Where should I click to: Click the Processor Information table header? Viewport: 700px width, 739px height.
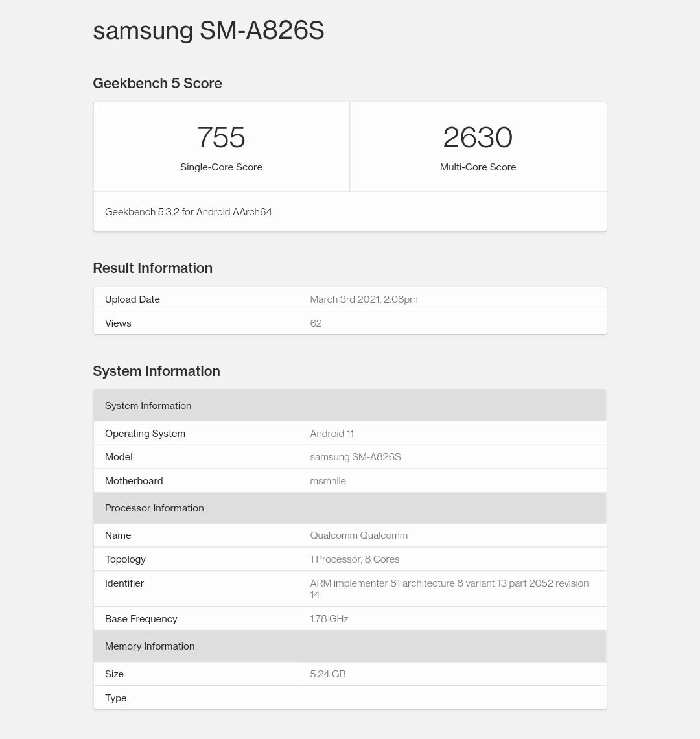click(x=350, y=508)
